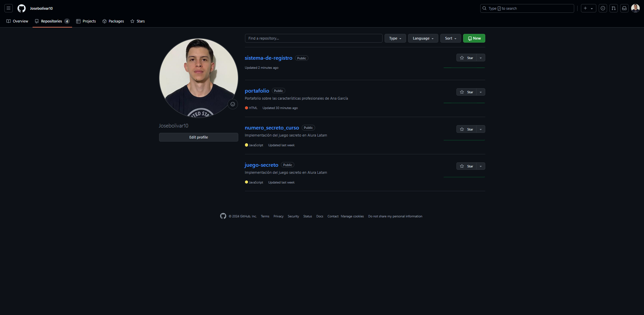Open the Status footer link
This screenshot has height=315, width=644.
[x=308, y=216]
